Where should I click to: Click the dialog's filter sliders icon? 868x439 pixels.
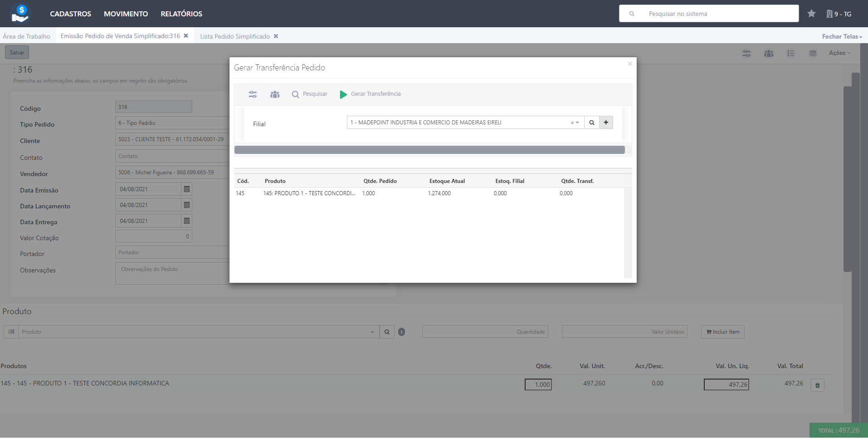click(253, 94)
